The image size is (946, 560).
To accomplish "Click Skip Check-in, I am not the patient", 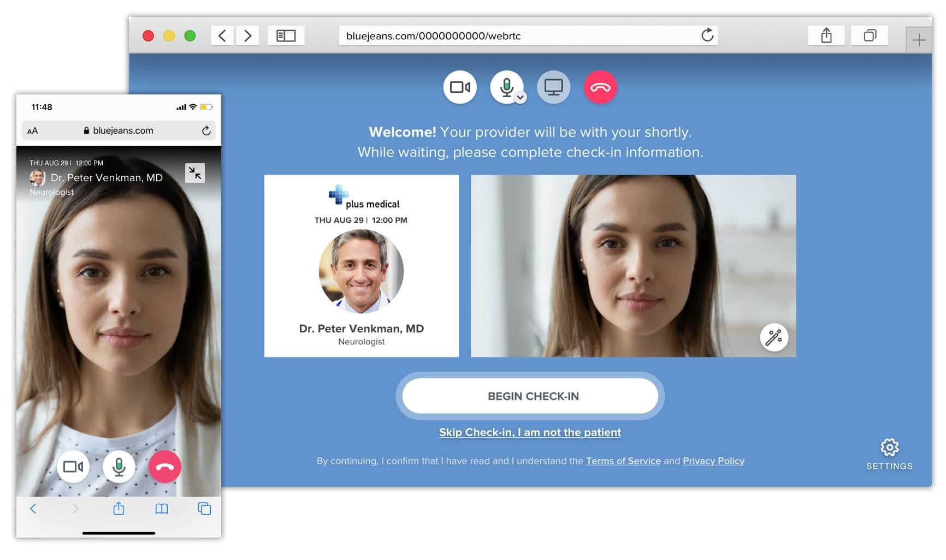I will [530, 432].
